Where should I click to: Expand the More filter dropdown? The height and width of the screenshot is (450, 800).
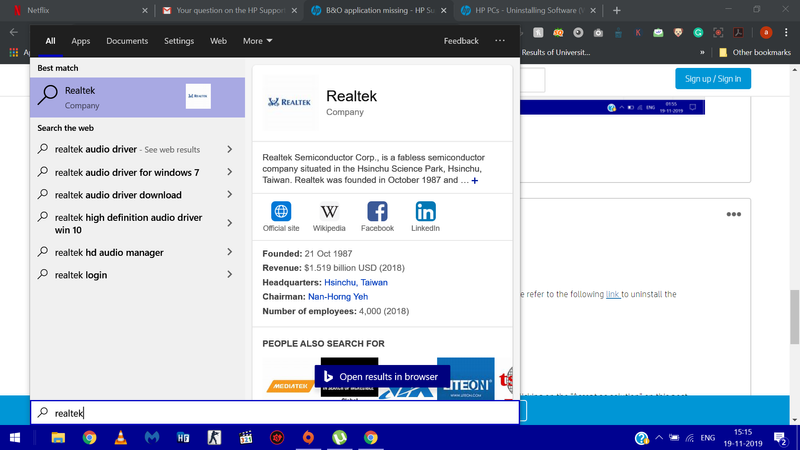(x=258, y=41)
